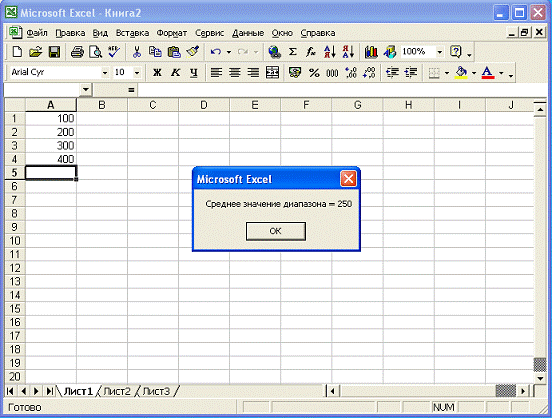The image size is (552, 418).
Task: Click the Insert Hyperlink globe icon
Action: pos(274,52)
